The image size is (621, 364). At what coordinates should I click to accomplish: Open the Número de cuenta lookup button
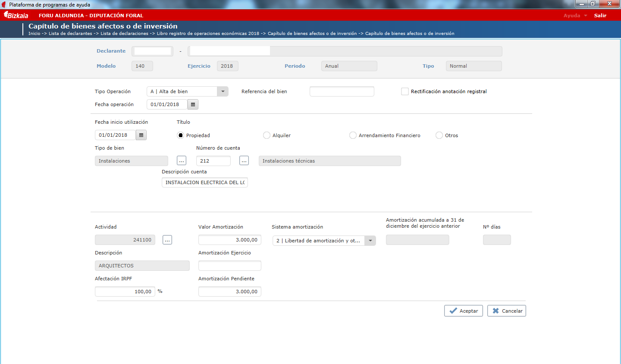(x=244, y=161)
